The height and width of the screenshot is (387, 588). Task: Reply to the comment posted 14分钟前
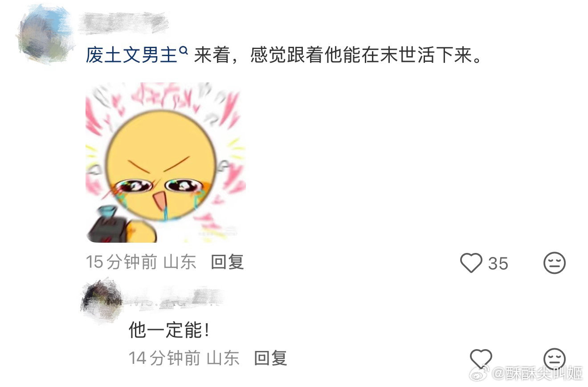(x=270, y=358)
